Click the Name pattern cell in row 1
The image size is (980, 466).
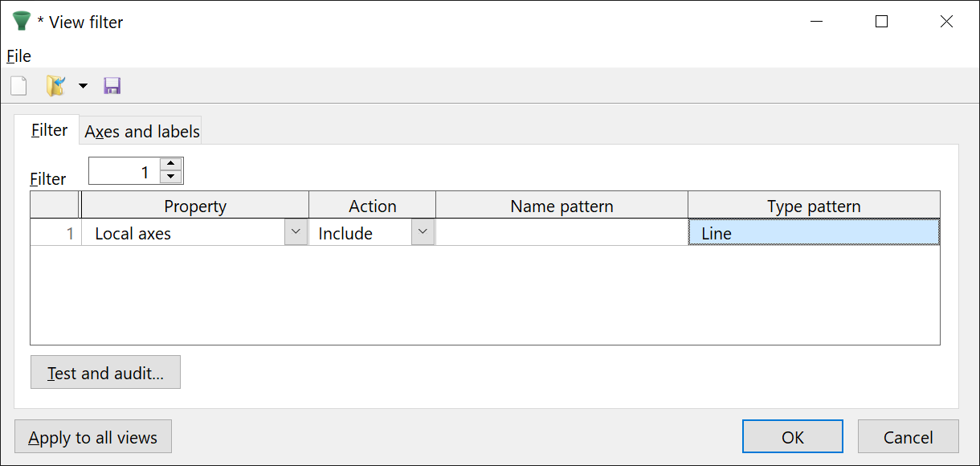(x=561, y=233)
